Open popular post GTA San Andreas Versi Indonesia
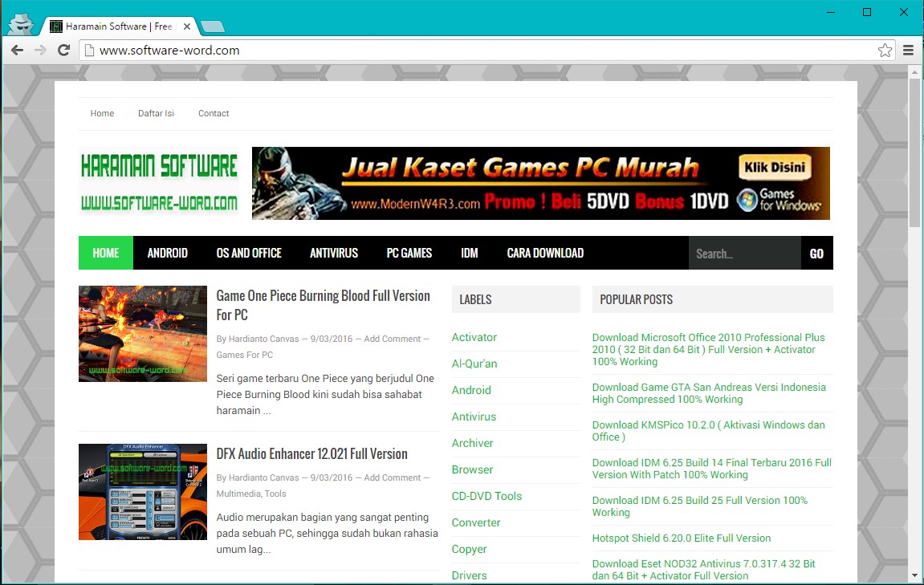The image size is (924, 585). pos(709,393)
